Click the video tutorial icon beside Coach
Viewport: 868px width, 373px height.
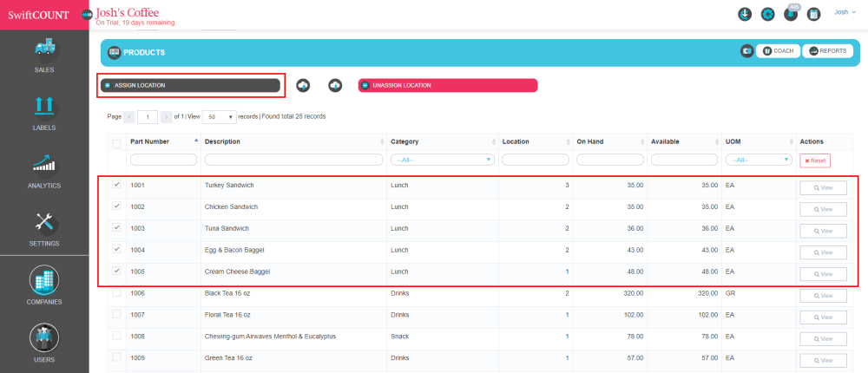(x=747, y=51)
